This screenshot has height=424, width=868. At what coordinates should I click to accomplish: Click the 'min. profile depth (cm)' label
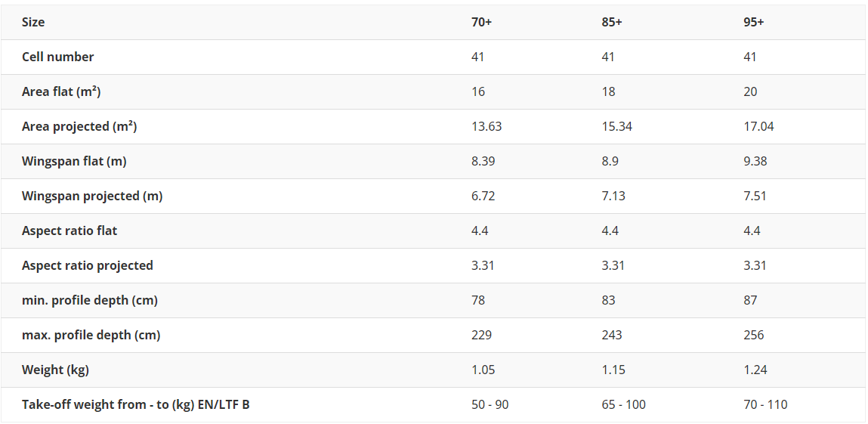(90, 301)
